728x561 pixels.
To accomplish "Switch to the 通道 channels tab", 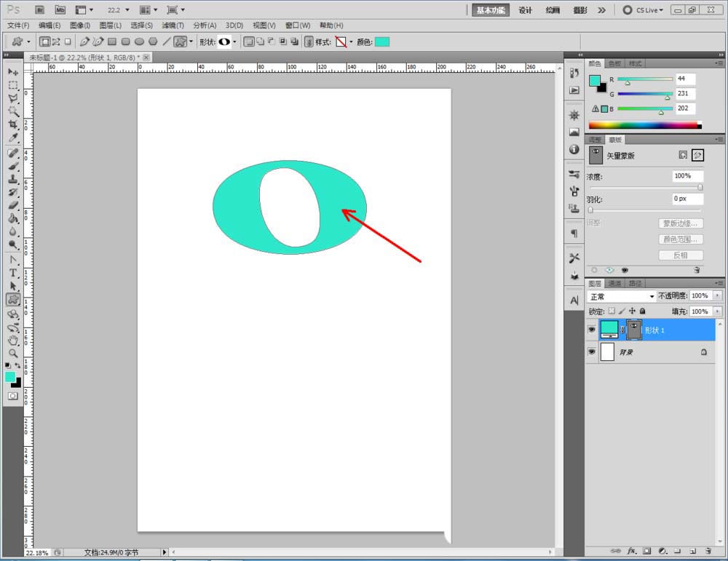I will (614, 283).
